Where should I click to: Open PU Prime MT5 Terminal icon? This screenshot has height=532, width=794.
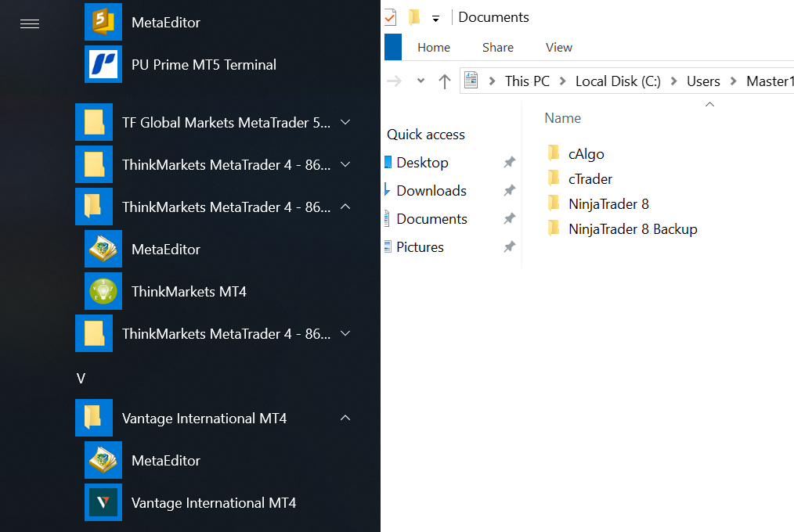[x=103, y=64]
